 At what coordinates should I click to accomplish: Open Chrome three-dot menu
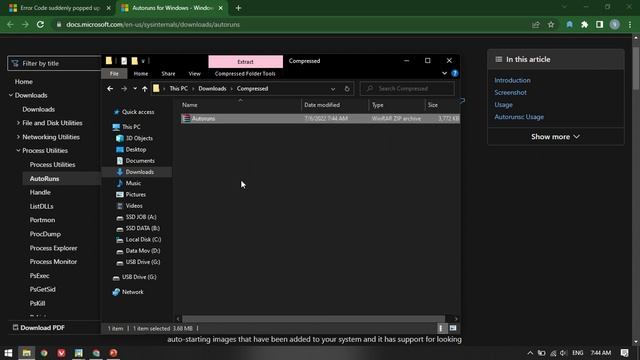(x=630, y=24)
